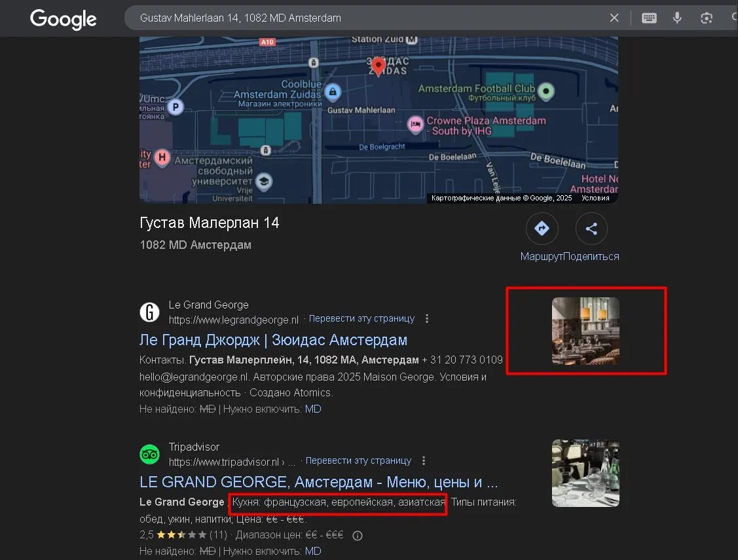
Task: Click MD link under Le Grand George result
Action: tap(313, 409)
